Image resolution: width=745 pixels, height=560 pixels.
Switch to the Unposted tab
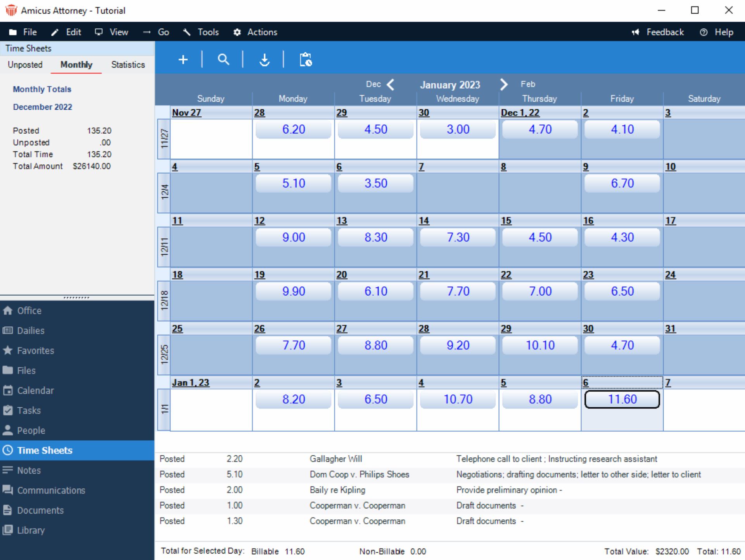[25, 65]
